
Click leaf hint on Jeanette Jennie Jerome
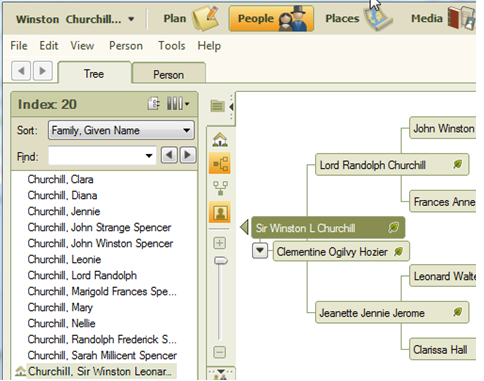(458, 312)
